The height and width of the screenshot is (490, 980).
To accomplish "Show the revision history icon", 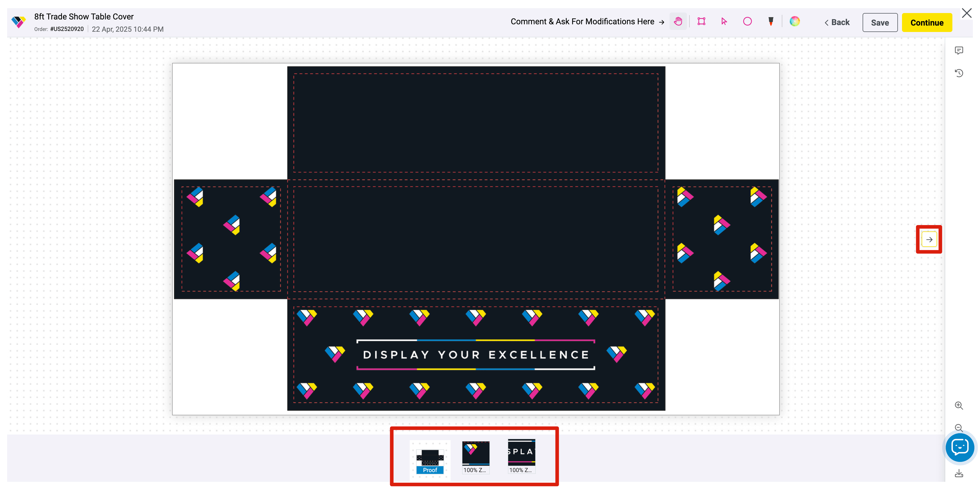I will (959, 73).
